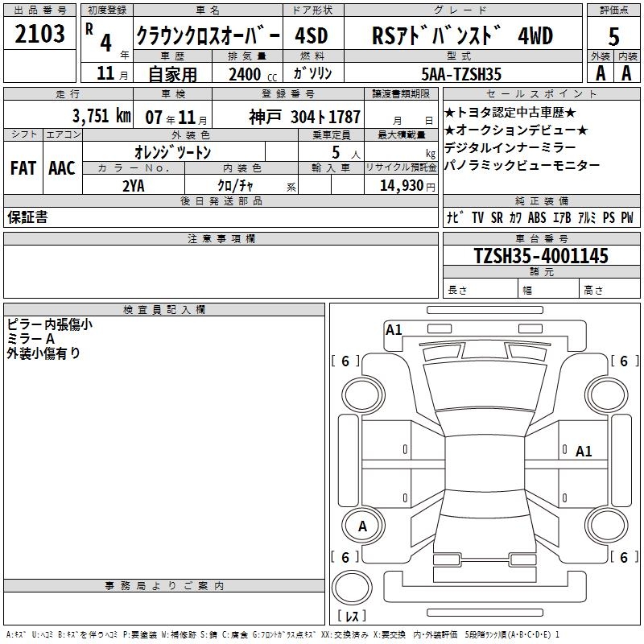Select 保証書 under later-shipped parts
Viewport: 644px width, 644px height.
tap(27, 217)
